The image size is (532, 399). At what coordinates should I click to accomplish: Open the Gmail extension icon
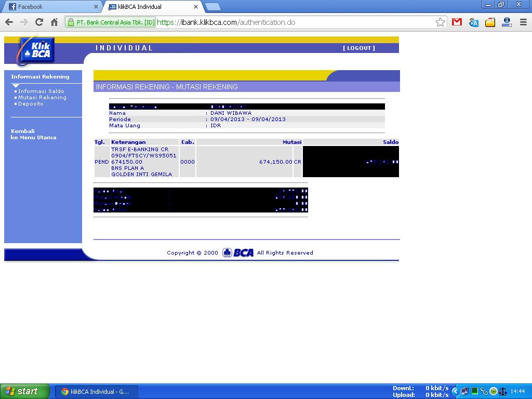(457, 22)
